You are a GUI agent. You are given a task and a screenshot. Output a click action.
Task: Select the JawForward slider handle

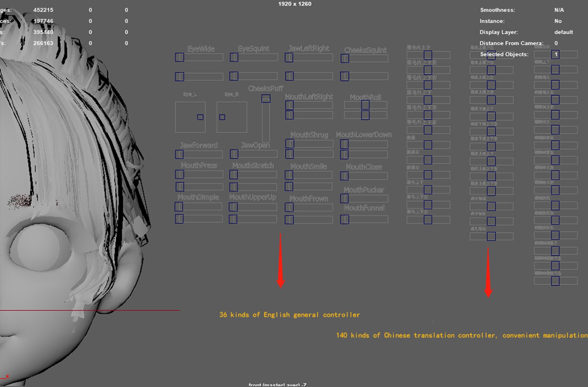point(179,154)
